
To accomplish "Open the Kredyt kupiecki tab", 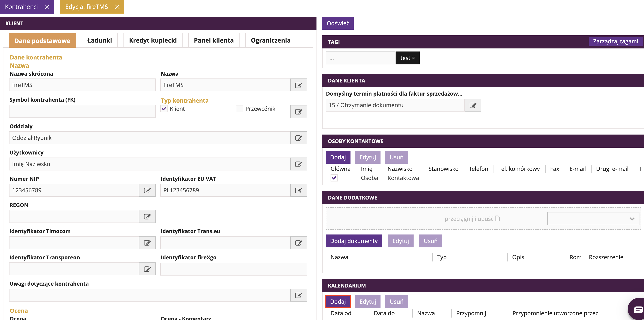I will (x=153, y=40).
